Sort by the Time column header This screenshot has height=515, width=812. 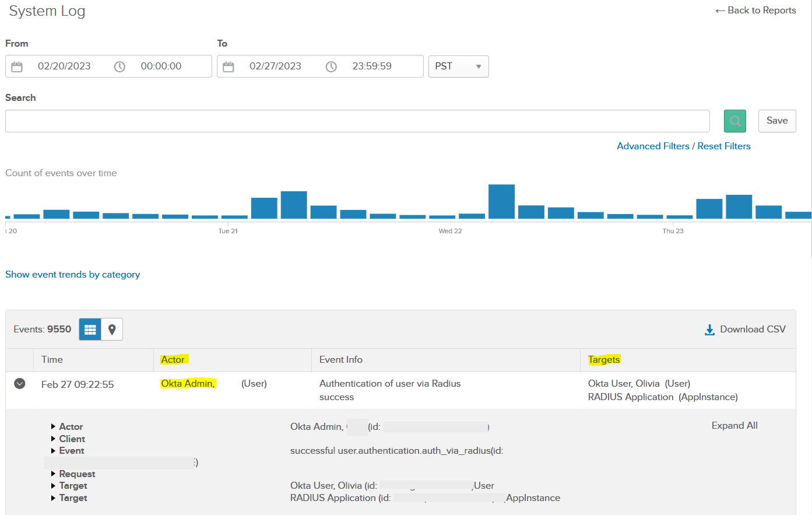click(x=52, y=360)
